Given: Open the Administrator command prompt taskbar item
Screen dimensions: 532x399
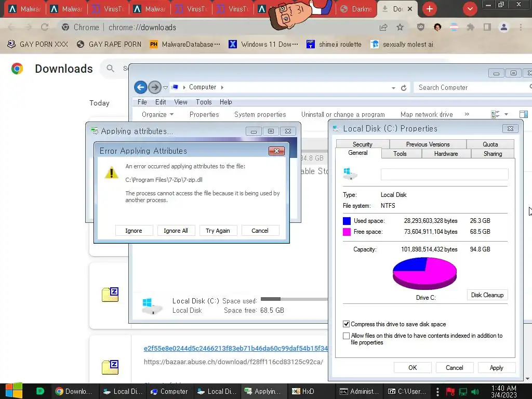Looking at the screenshot, I should point(360,391).
